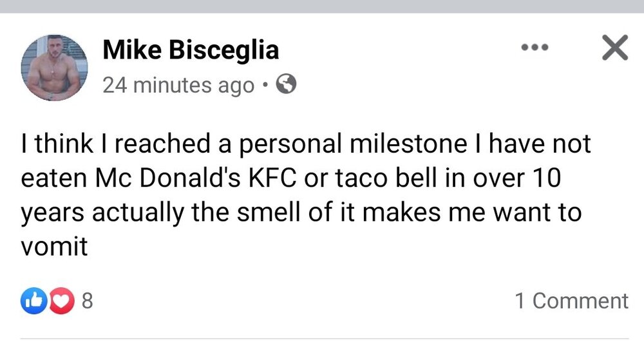View the 1 Comment link
This screenshot has width=644, height=342.
[571, 301]
